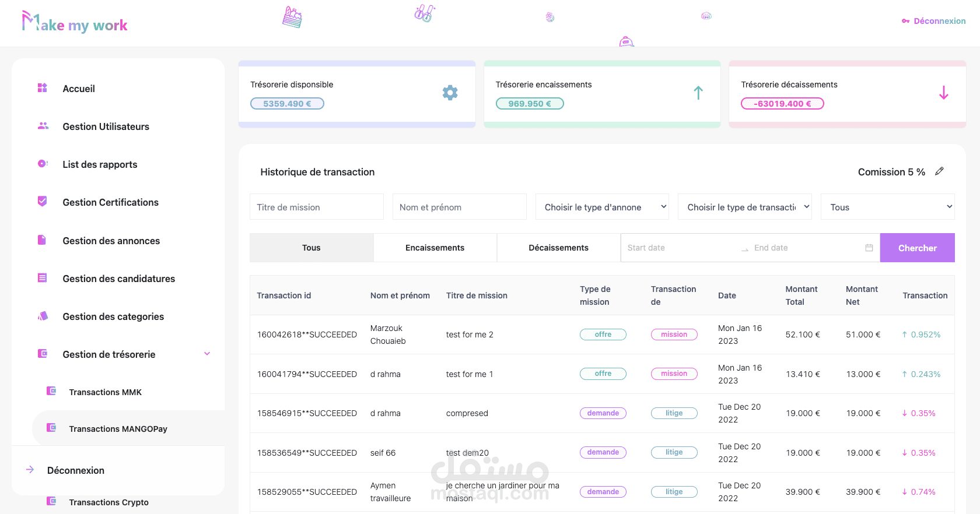Click the calendar icon in date range
980x514 pixels.
click(869, 248)
